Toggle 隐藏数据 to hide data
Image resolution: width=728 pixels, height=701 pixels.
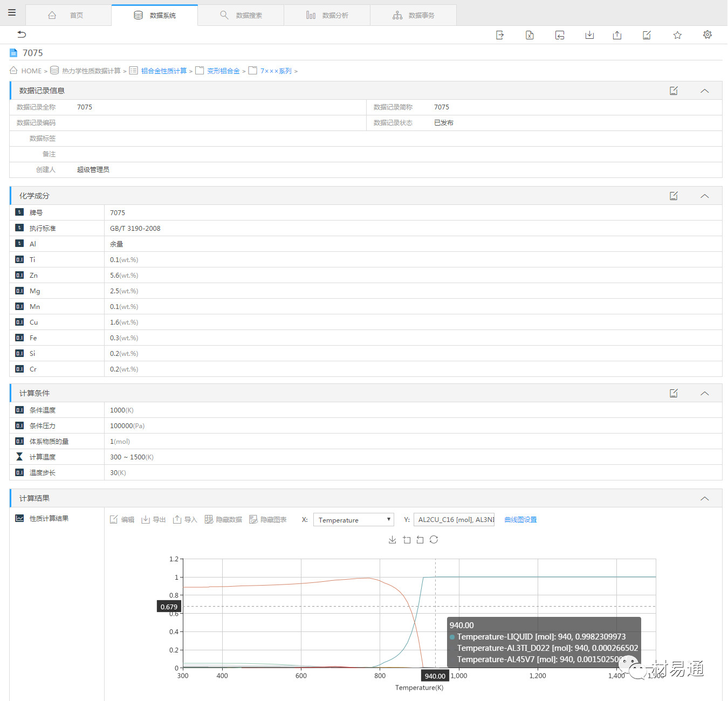(x=223, y=520)
